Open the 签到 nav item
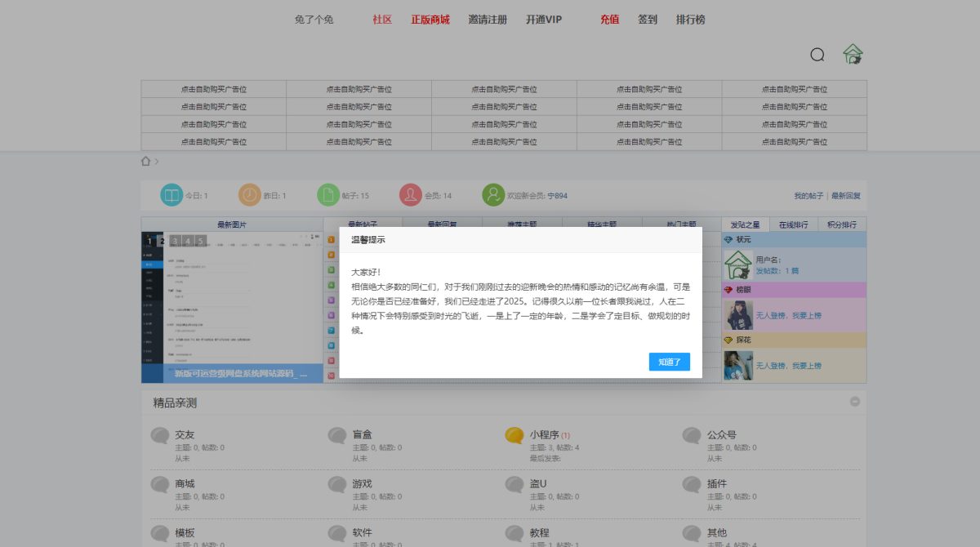 pyautogui.click(x=648, y=20)
